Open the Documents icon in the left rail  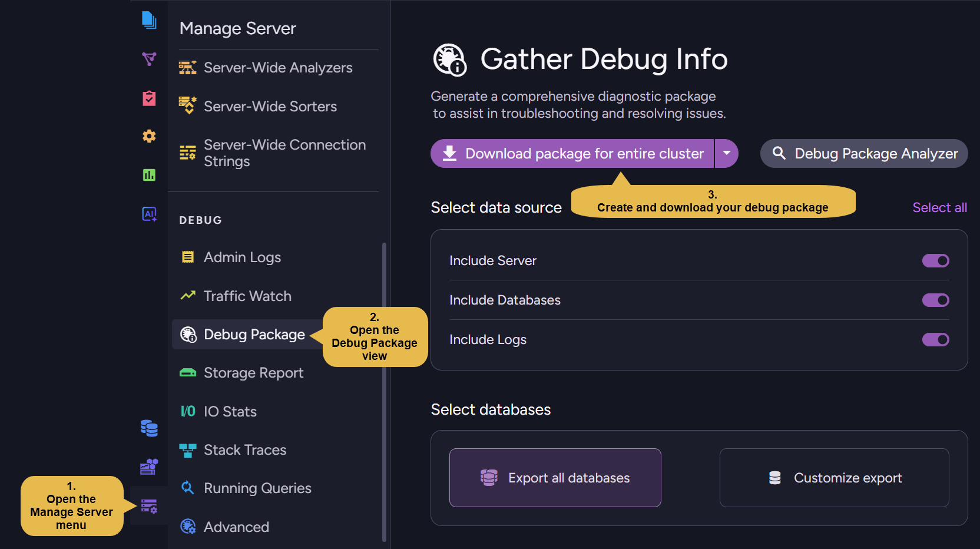click(149, 20)
